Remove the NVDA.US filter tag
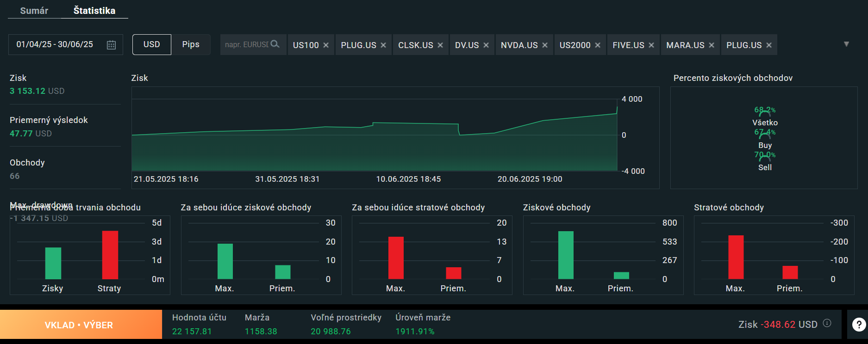 pos(545,45)
